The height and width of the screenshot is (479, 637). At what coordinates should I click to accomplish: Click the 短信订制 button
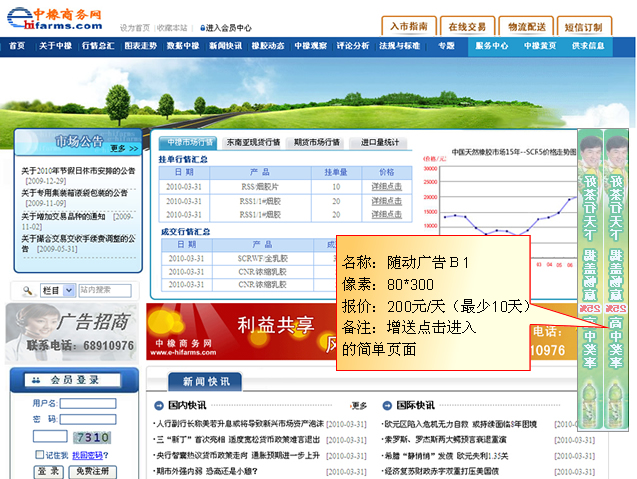[x=584, y=26]
